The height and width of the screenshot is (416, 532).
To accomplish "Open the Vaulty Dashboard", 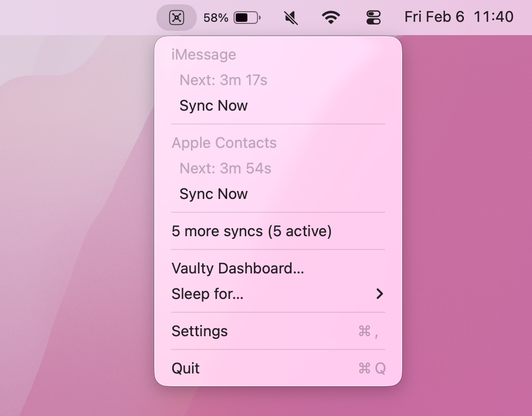I will pyautogui.click(x=238, y=268).
